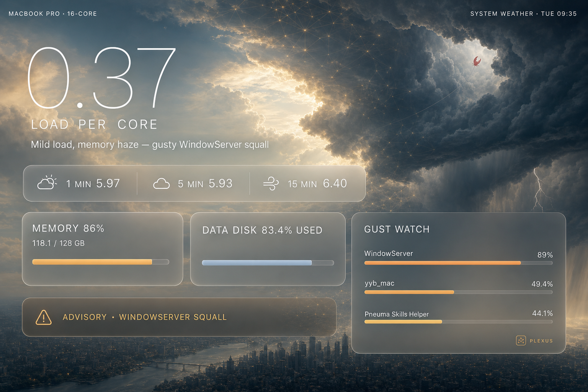The image size is (588, 392).
Task: Click the GUST WATCH heading
Action: pos(397,229)
